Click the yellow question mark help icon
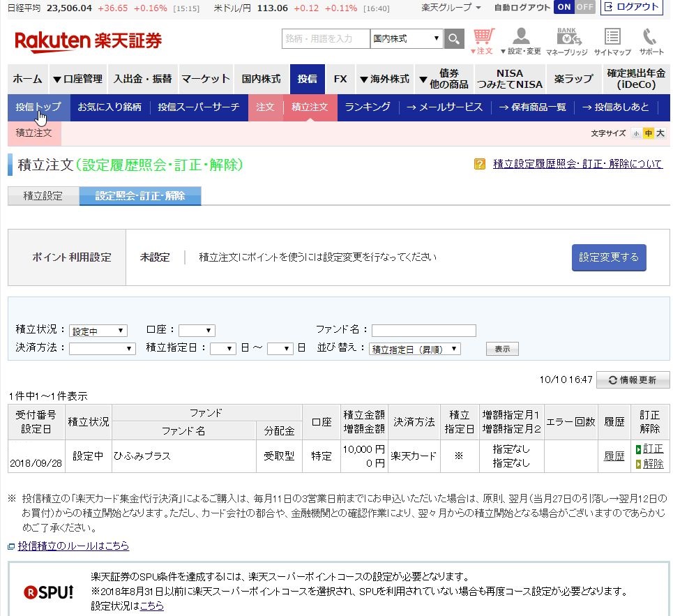Viewport: 673px width, 616px height. 479,164
